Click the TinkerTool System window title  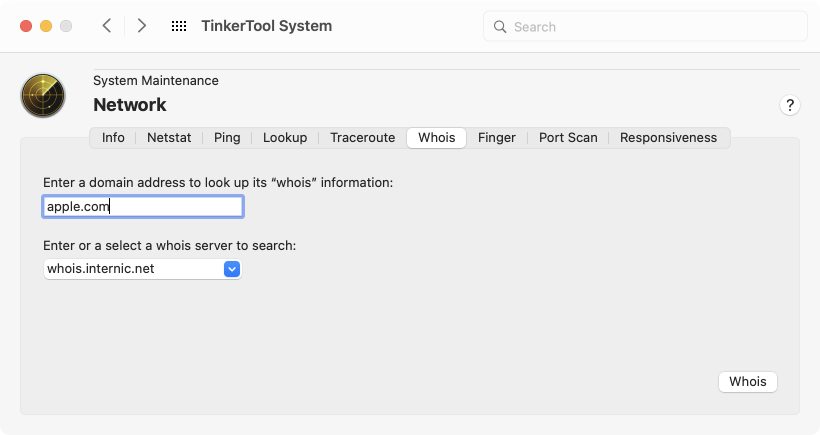pos(267,26)
